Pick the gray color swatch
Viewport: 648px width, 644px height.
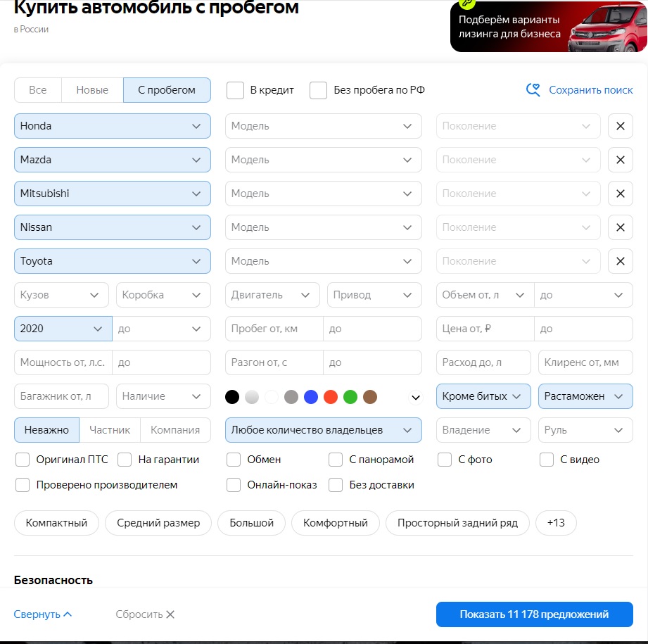point(291,397)
